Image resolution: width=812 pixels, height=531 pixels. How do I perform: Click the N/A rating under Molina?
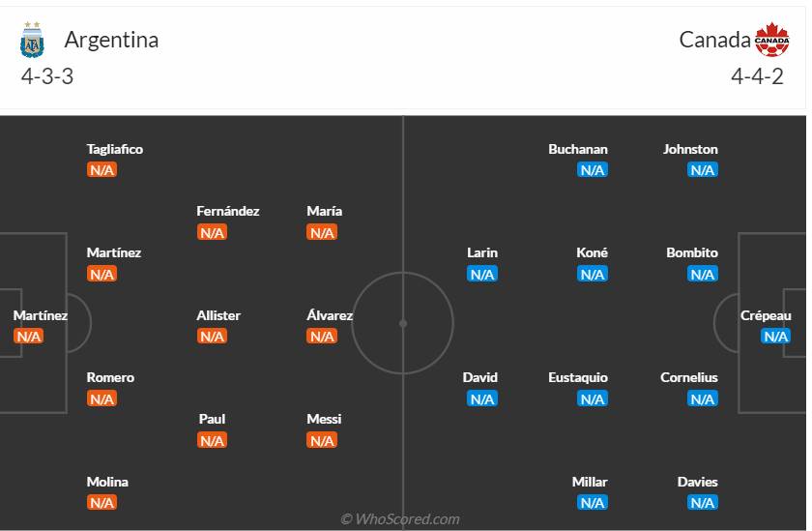tap(101, 503)
